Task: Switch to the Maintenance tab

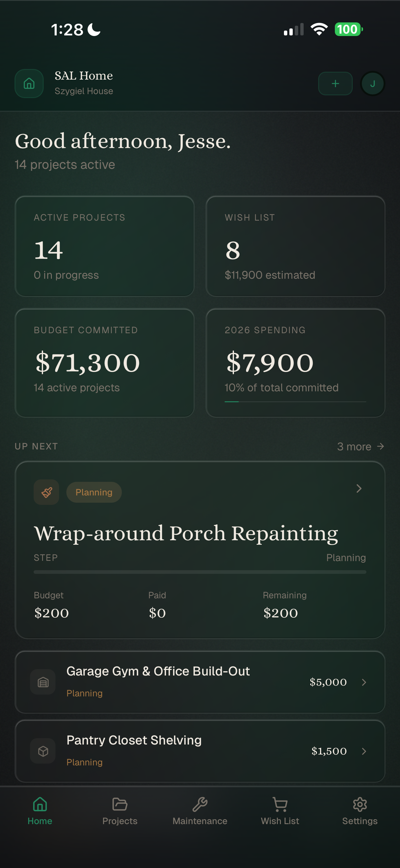Action: [x=200, y=811]
